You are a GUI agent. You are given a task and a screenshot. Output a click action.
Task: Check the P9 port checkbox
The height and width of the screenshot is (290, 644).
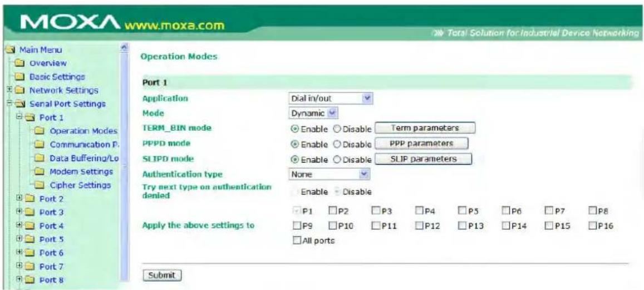[x=297, y=225]
